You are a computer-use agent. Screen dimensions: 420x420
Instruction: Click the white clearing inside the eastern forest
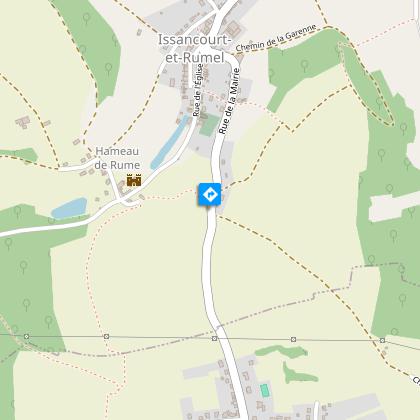tap(393, 207)
